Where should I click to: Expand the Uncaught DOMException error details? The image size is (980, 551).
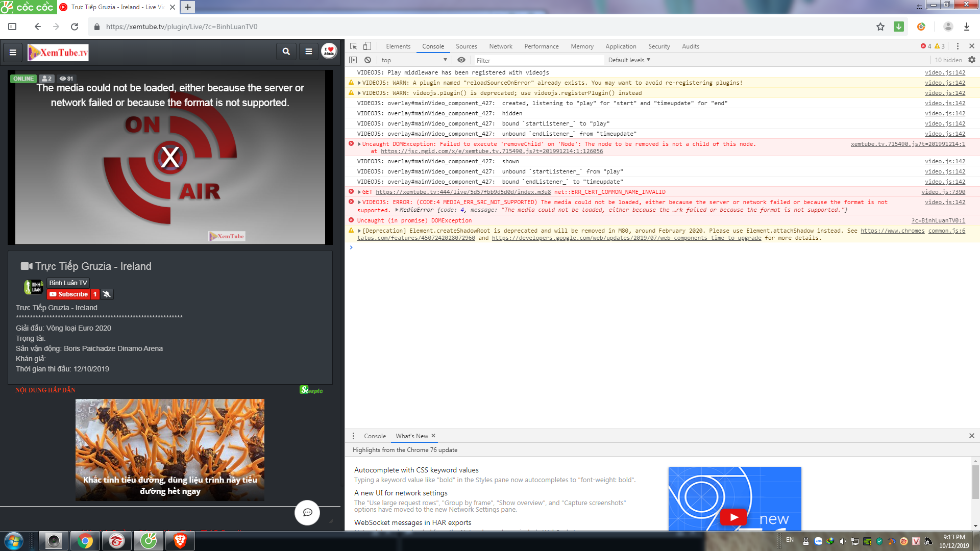point(360,144)
